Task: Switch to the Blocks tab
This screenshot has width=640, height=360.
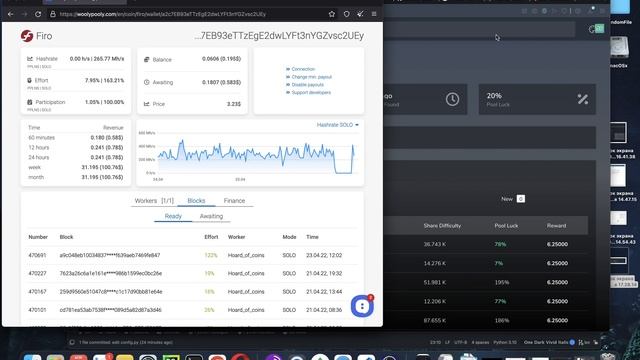Action: pos(196,201)
